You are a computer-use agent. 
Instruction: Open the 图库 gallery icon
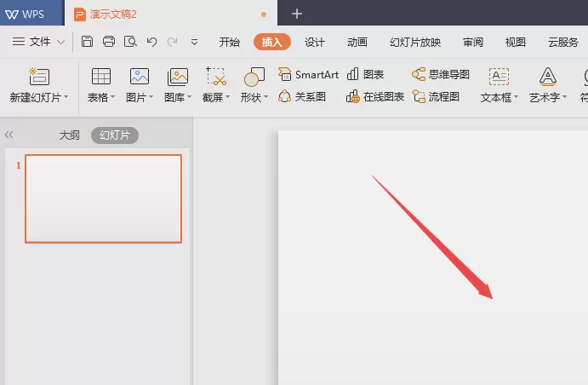pyautogui.click(x=178, y=77)
